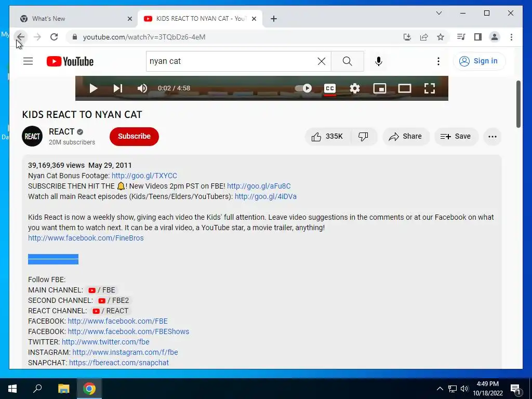The width and height of the screenshot is (532, 399).
Task: Expand the Chrome tab search chevron
Action: click(438, 13)
